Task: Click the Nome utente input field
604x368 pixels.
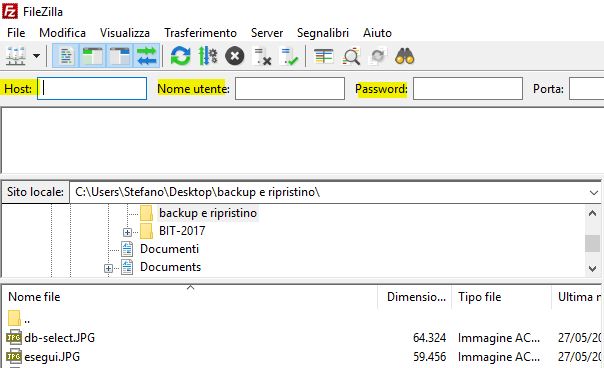Action: [x=290, y=89]
